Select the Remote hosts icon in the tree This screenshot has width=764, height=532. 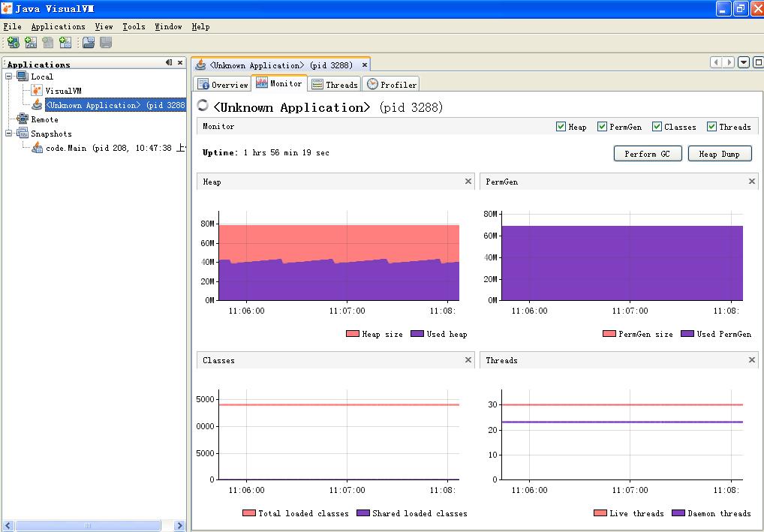tap(23, 119)
